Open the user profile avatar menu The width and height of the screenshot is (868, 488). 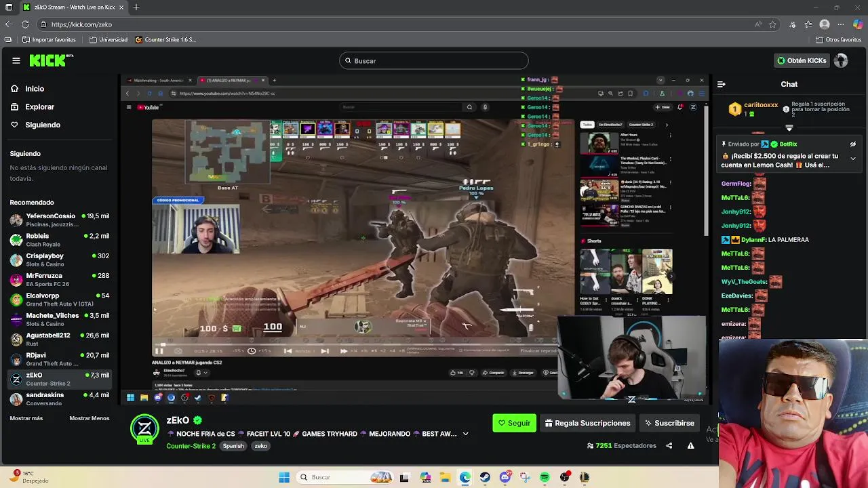(841, 60)
